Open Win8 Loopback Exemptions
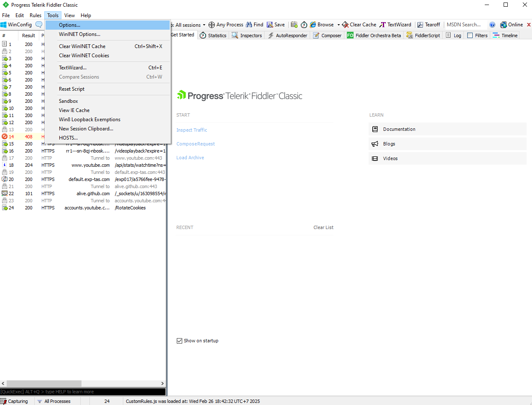Screen dimensions: 532x405 click(x=107, y=120)
